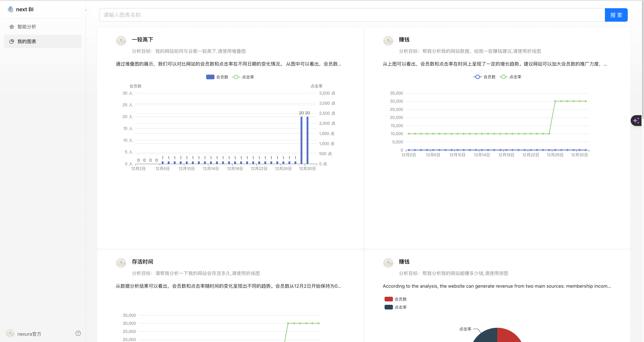
Task: Click avatar on top 赚钱 line-chart card
Action: point(388,41)
